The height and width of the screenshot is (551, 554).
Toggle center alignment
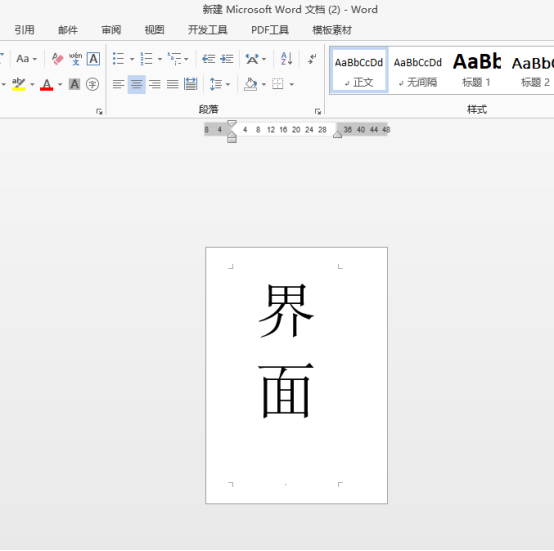click(137, 84)
